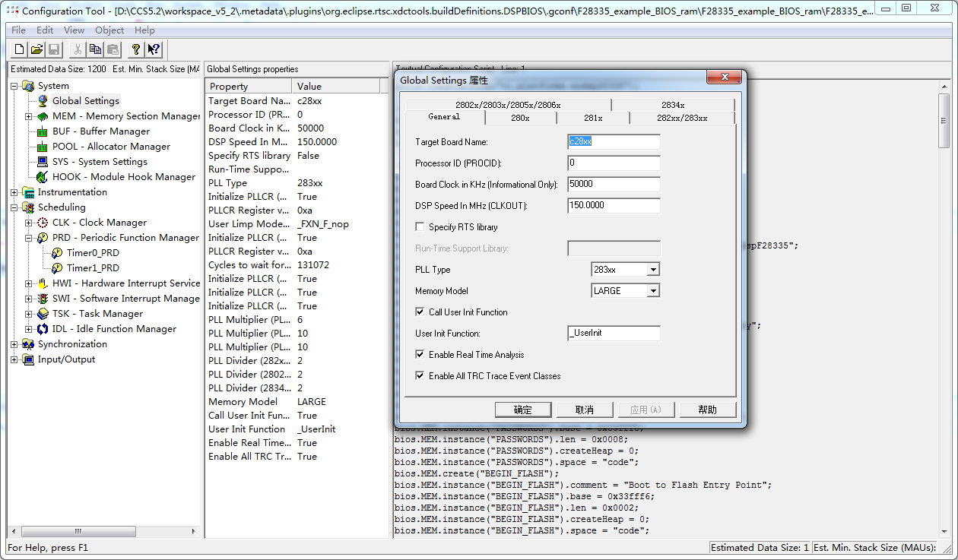Expand the Synchronization node
This screenshot has height=560, width=958.
coord(14,344)
